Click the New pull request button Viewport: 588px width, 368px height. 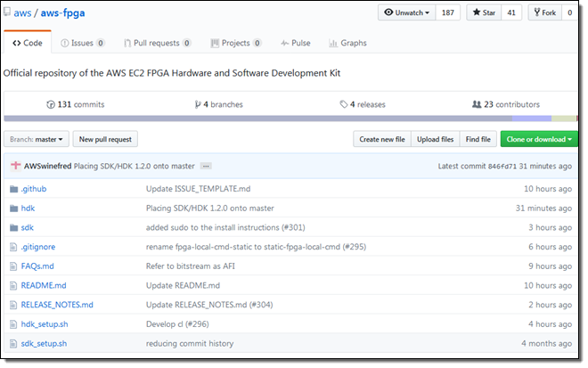[x=105, y=139]
